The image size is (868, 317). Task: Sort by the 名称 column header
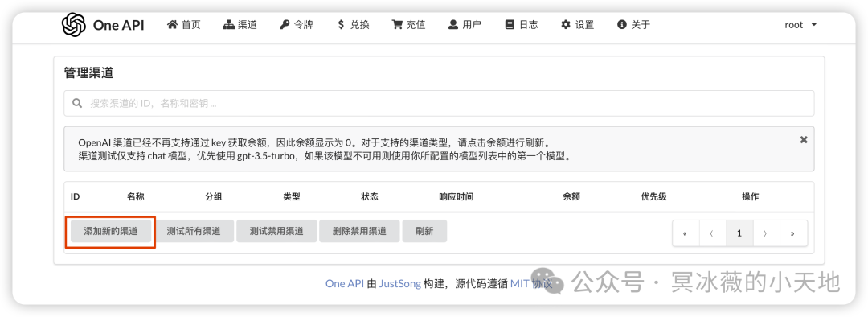coord(136,197)
